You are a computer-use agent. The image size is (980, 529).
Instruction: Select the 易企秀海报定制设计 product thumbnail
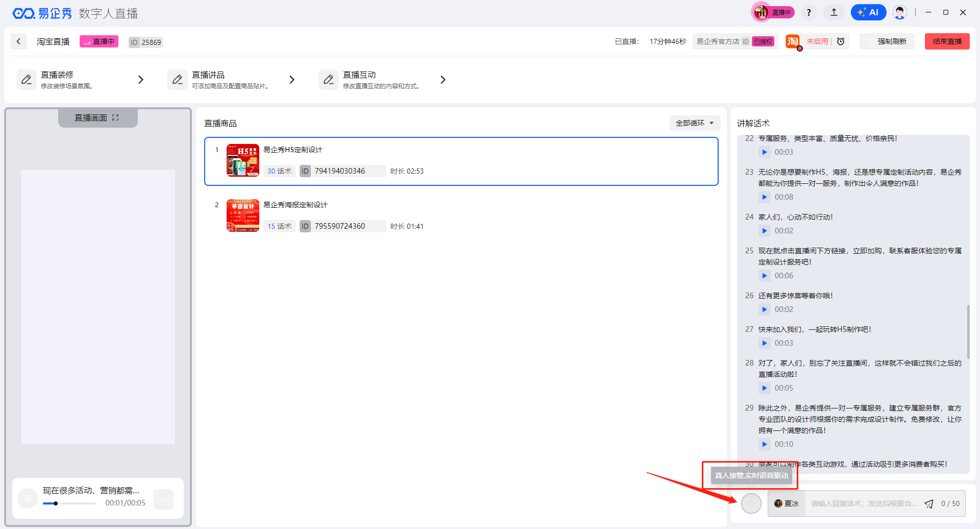[x=243, y=215]
